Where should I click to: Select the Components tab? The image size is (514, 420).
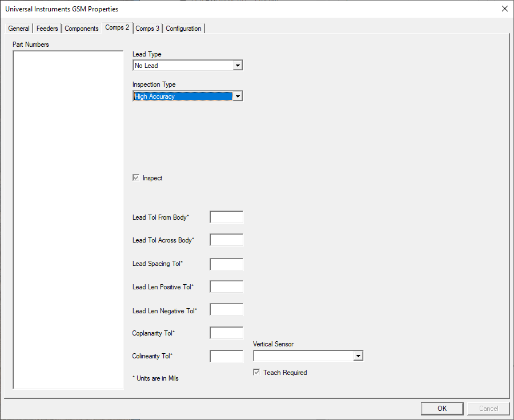[81, 28]
